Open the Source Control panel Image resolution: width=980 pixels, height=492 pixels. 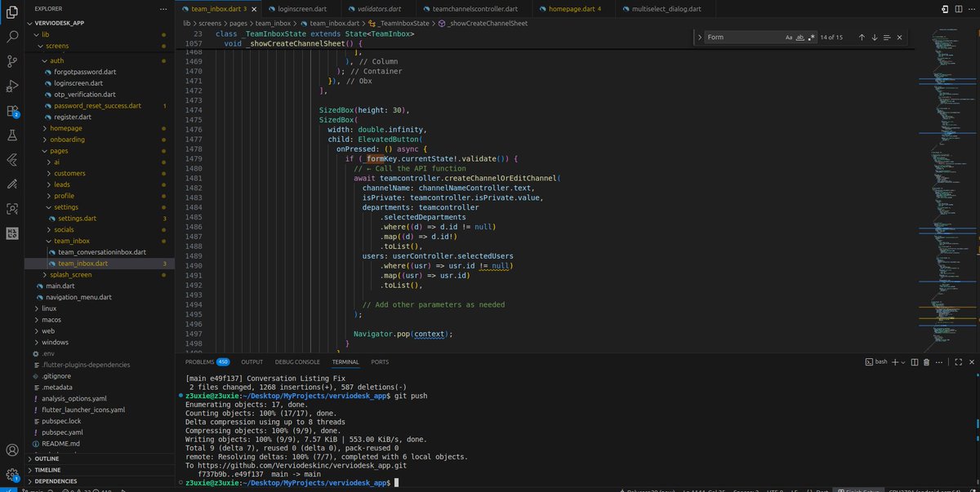11,62
